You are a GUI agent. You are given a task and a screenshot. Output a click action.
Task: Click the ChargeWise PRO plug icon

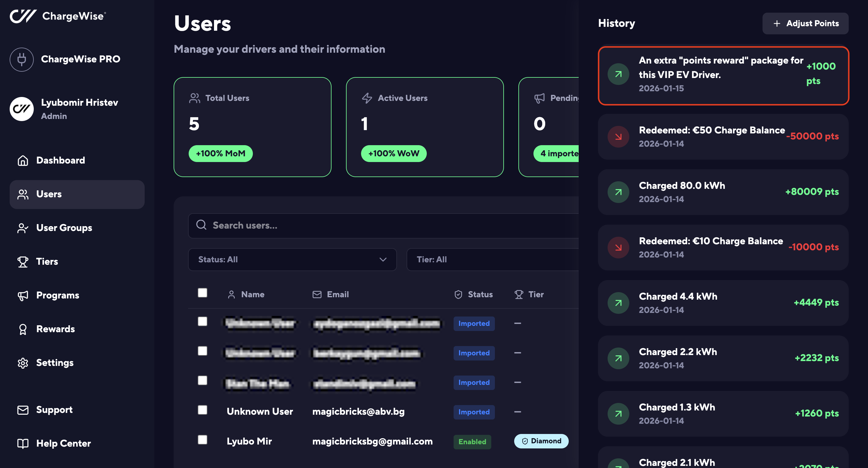click(x=22, y=60)
